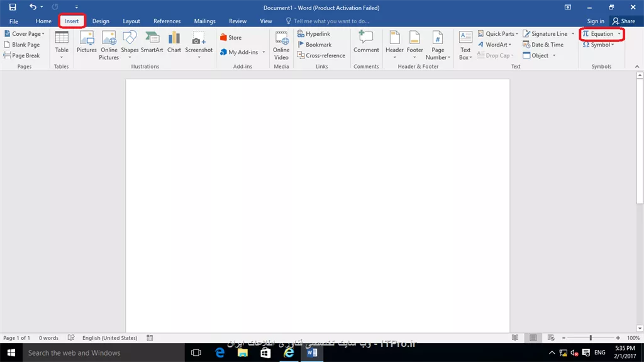Open the Page Number menu

pyautogui.click(x=438, y=45)
